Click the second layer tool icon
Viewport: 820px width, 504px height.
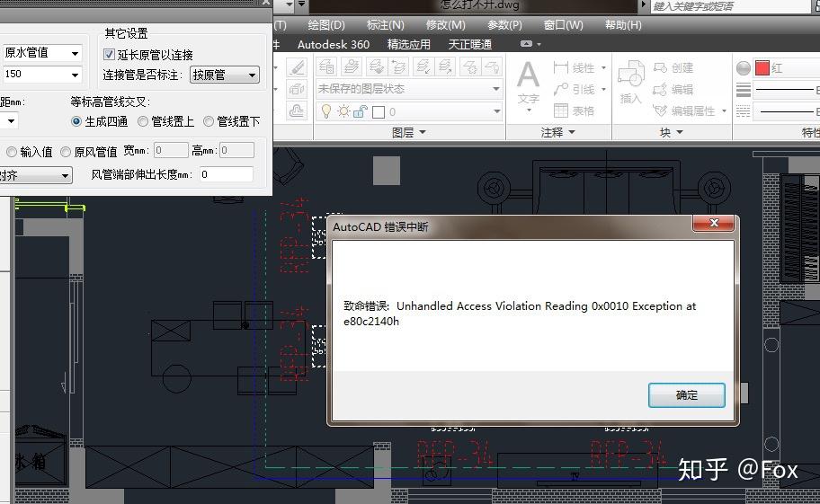[x=351, y=66]
